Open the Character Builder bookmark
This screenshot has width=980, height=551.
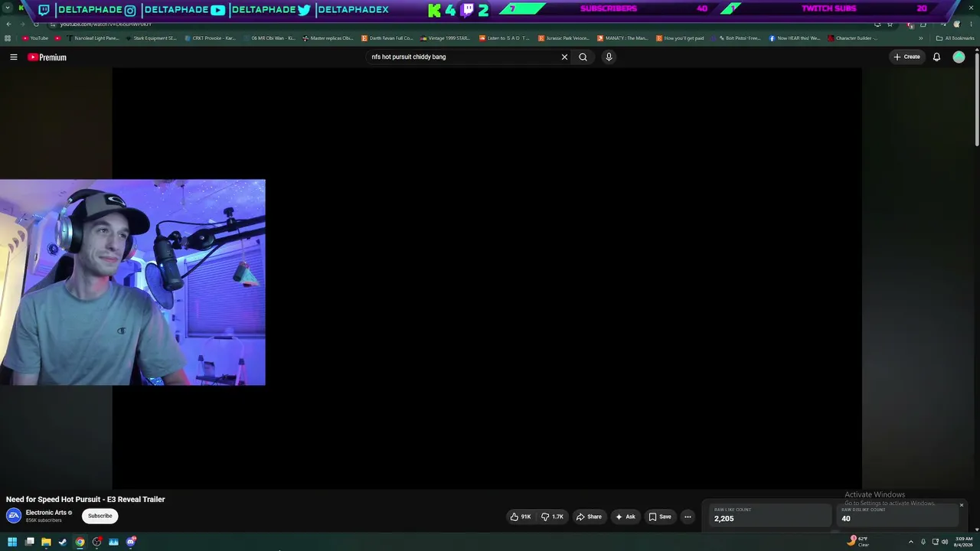coord(853,38)
